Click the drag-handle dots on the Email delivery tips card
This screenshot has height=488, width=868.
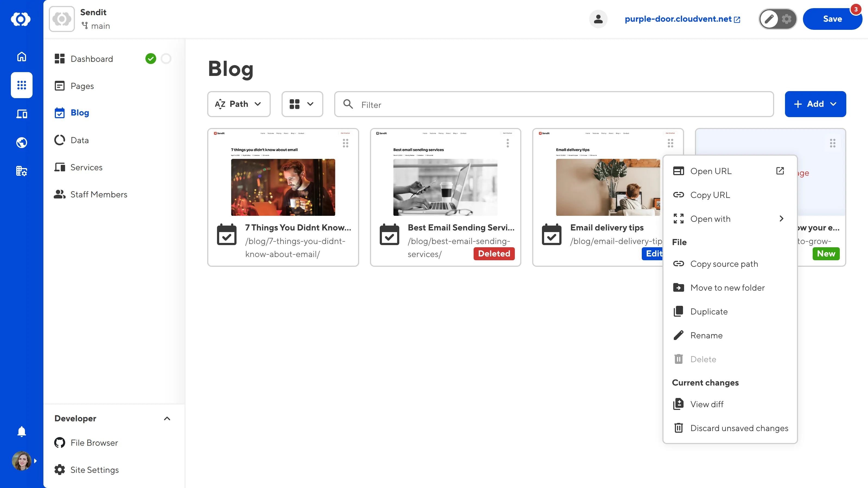point(670,143)
